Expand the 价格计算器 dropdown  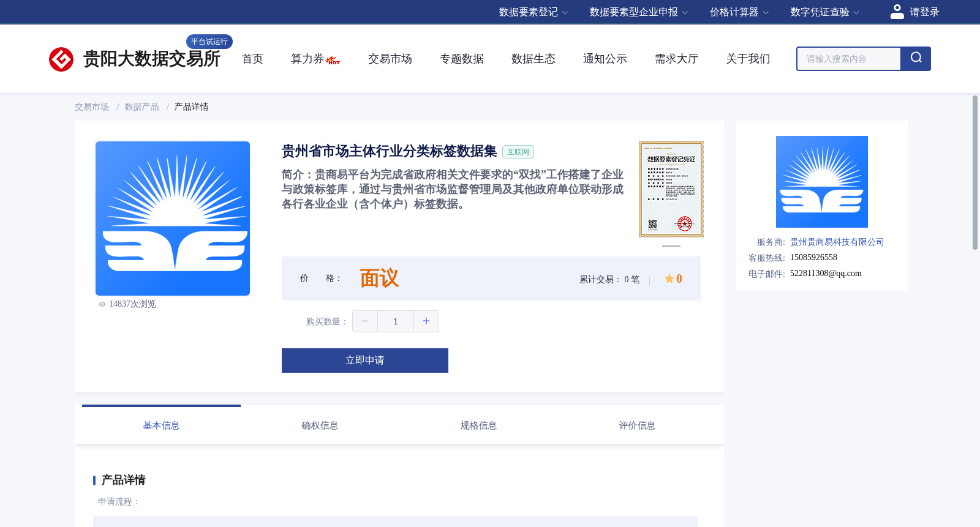[x=739, y=12]
